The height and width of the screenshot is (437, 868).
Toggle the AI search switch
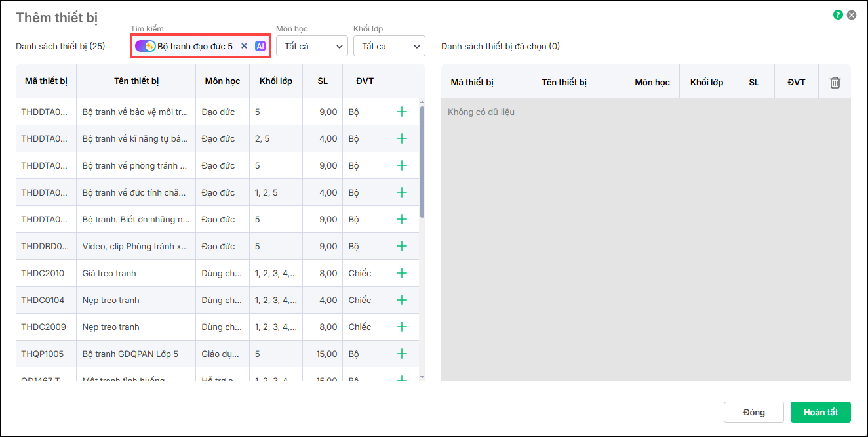[145, 46]
